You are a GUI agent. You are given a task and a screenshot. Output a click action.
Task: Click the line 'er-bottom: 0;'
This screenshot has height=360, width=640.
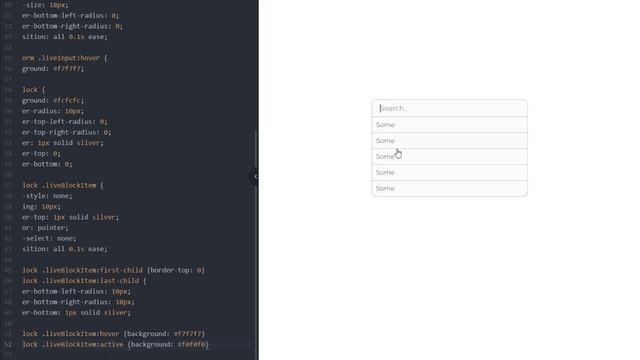[x=47, y=164]
